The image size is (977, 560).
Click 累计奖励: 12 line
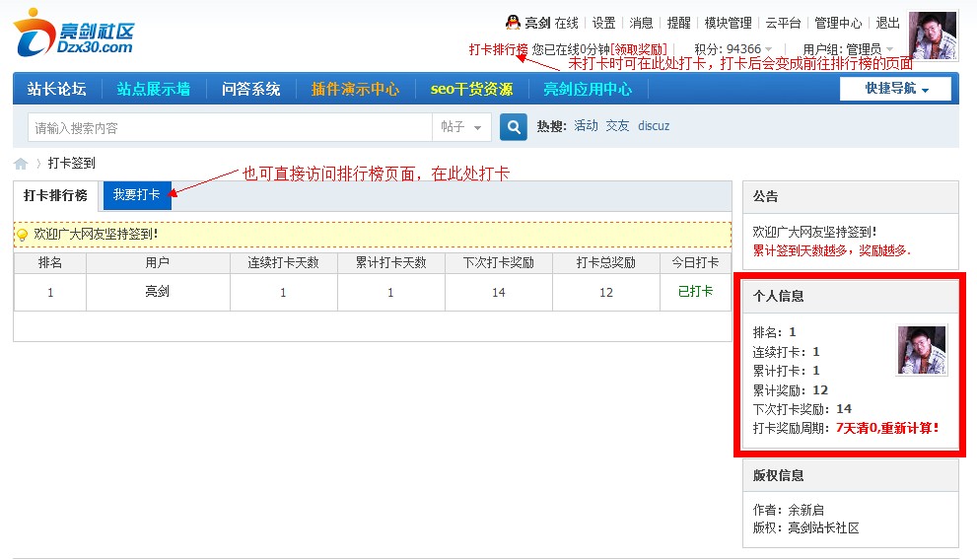click(x=790, y=390)
